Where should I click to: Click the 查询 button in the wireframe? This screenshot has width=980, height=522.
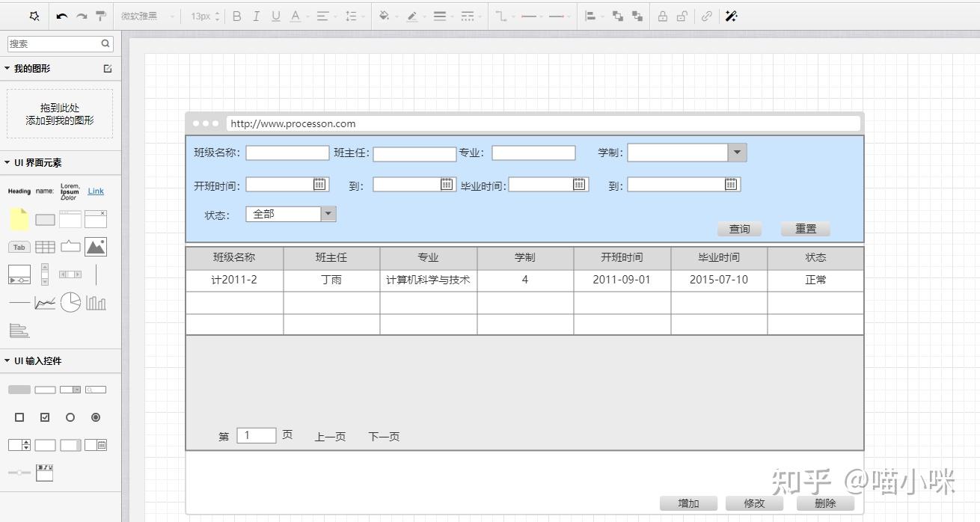[x=739, y=229]
